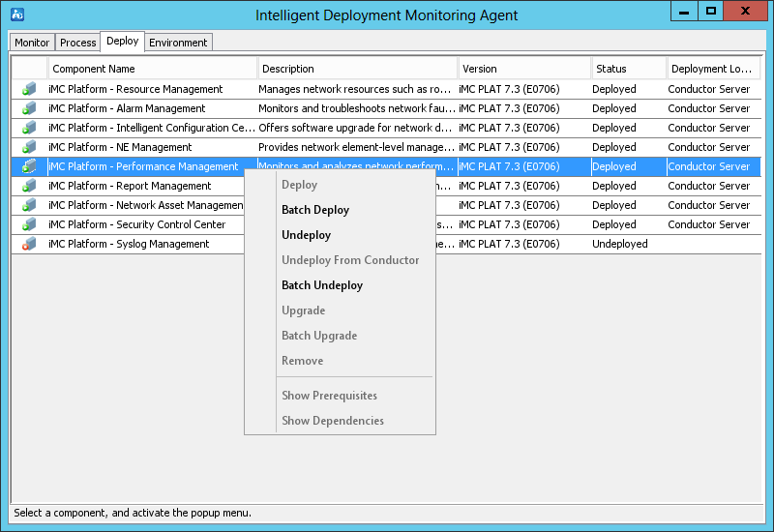774x532 pixels.
Task: Click Batch Upgrade context menu entry
Action: coord(319,336)
